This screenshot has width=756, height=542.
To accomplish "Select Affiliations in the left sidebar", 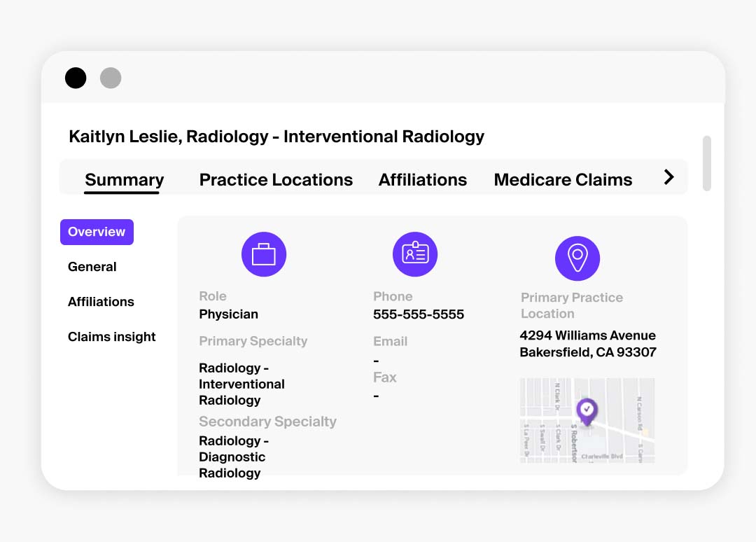I will tap(101, 302).
